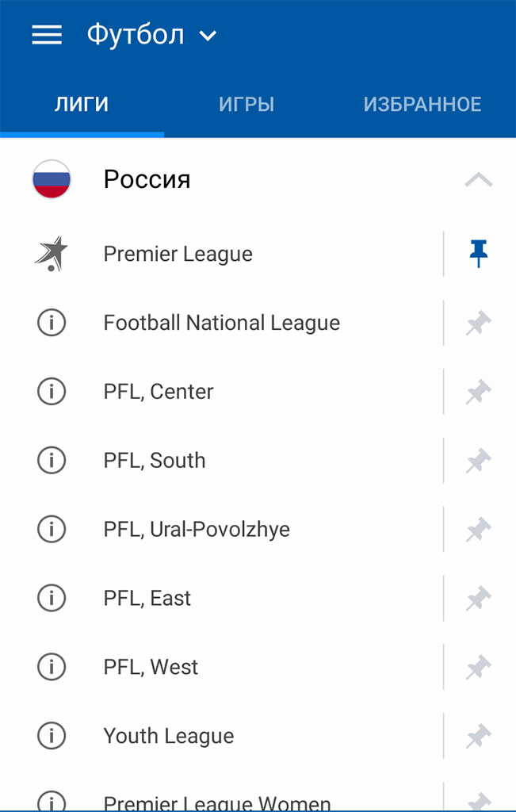Screen dimensions: 516x812
Task: Select the ЛИГИ tab
Action: [82, 104]
